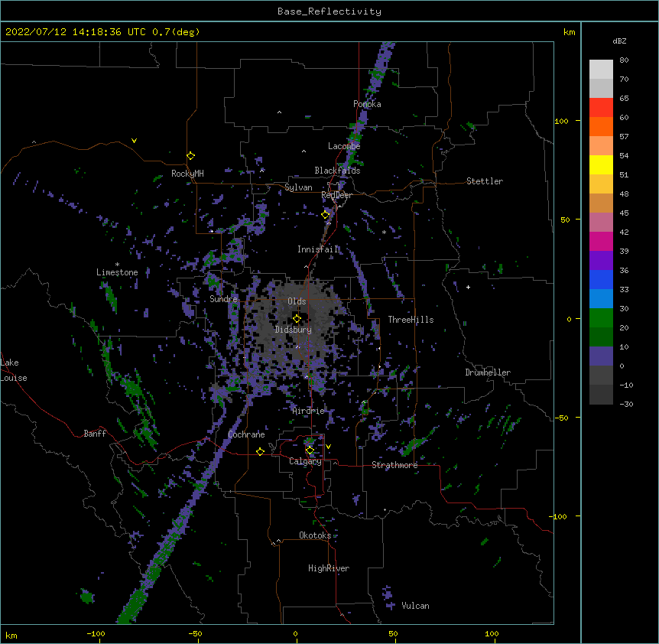The width and height of the screenshot is (659, 644).
Task: Click the Didsbury city label
Action: [x=294, y=330]
